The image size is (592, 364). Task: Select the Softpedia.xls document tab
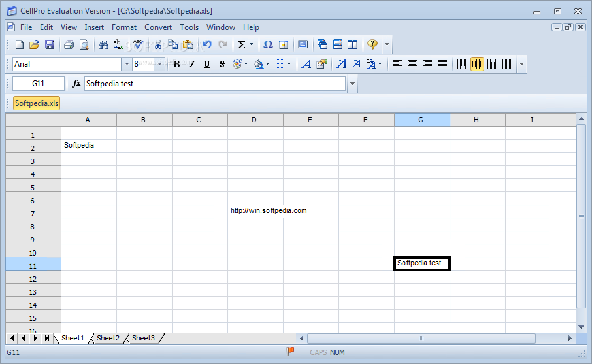[37, 103]
